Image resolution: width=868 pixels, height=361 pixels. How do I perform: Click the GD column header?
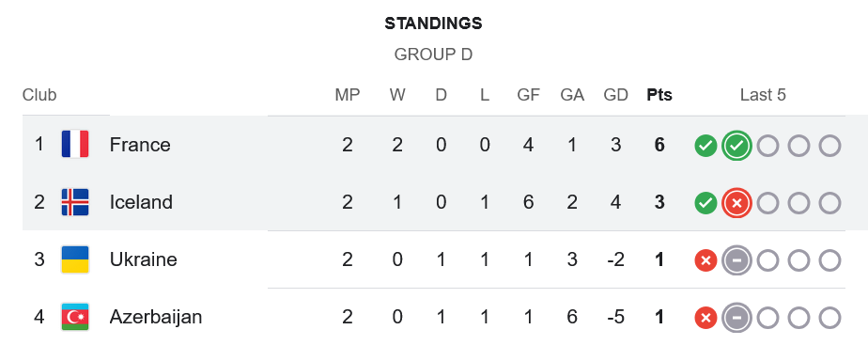tap(615, 95)
